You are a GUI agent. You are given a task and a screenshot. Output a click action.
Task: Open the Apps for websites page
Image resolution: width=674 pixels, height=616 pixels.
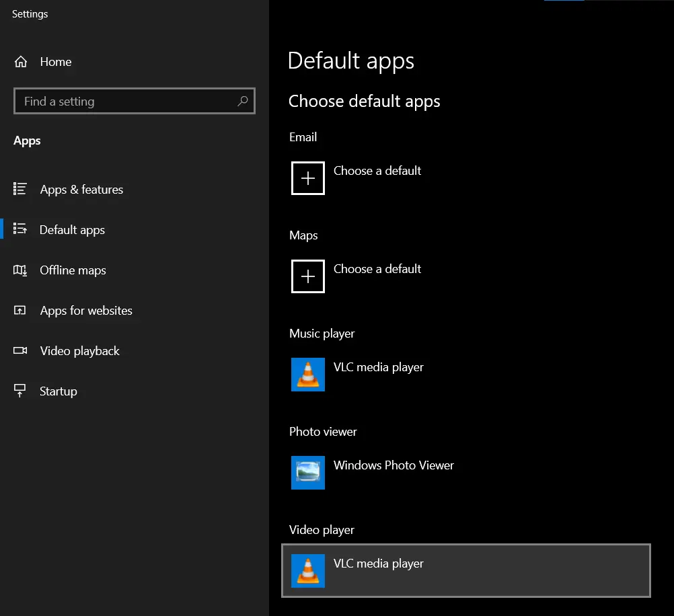86,311
